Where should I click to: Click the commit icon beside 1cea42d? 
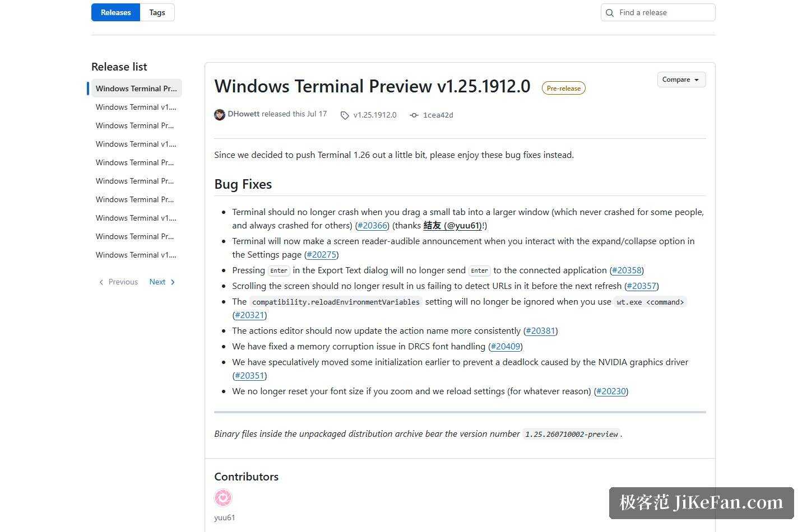coord(414,115)
